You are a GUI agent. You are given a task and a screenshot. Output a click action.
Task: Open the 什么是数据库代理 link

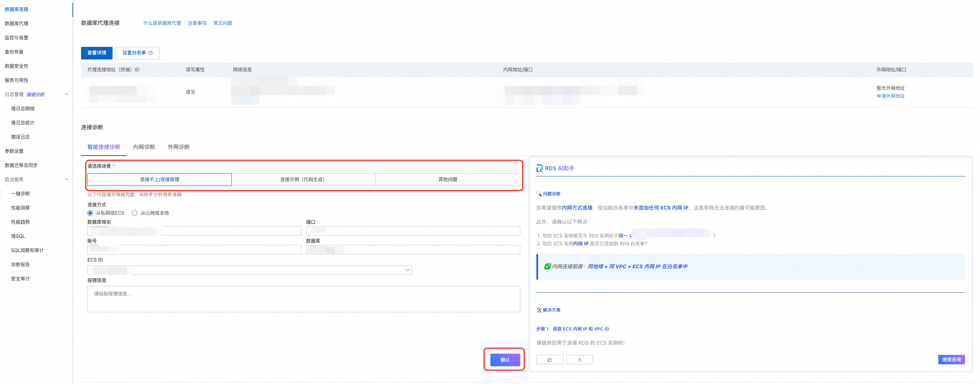pos(162,23)
